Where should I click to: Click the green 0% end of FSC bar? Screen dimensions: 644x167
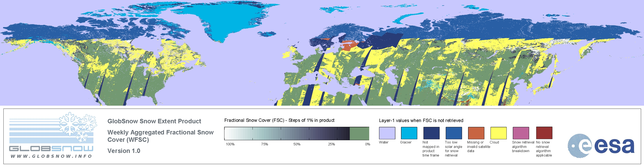coord(359,133)
